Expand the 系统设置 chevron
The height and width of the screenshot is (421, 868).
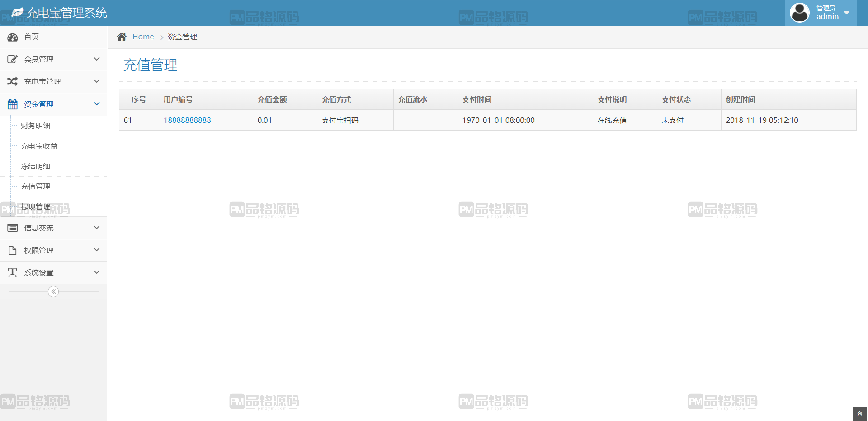(96, 272)
